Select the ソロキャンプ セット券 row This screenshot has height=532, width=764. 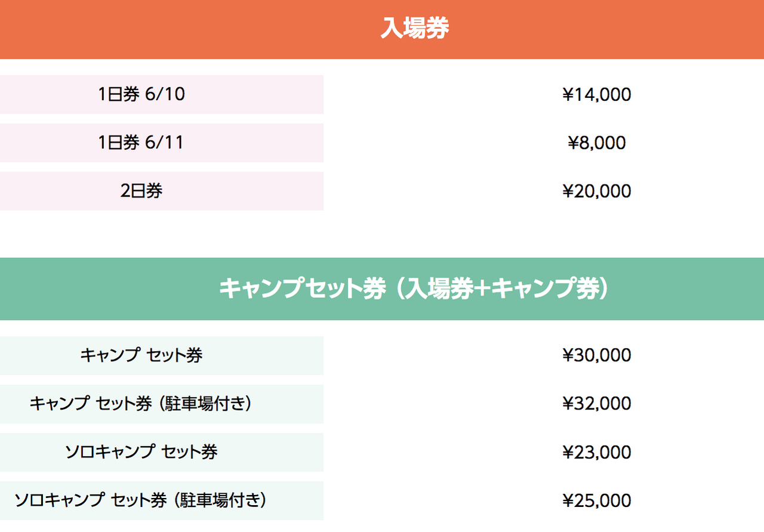tap(162, 452)
